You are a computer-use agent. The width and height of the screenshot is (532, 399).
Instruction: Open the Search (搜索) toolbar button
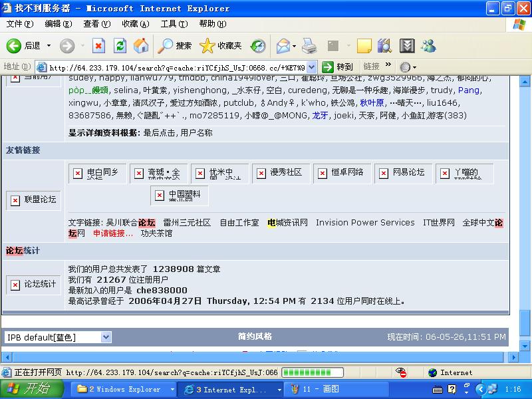tap(175, 46)
